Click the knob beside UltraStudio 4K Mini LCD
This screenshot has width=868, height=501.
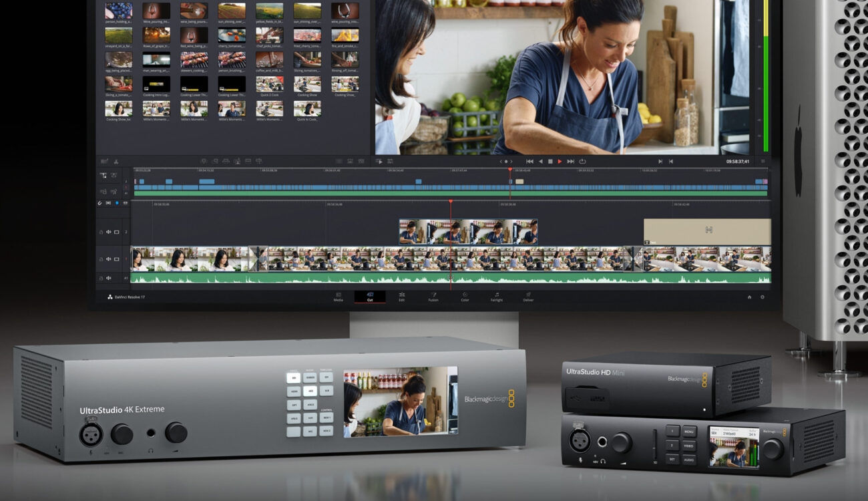(774, 449)
